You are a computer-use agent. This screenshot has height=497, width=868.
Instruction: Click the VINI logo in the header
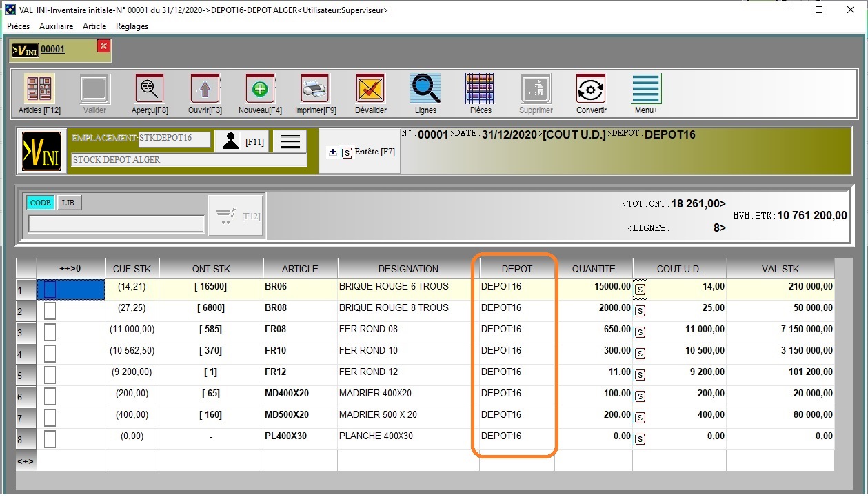41,151
